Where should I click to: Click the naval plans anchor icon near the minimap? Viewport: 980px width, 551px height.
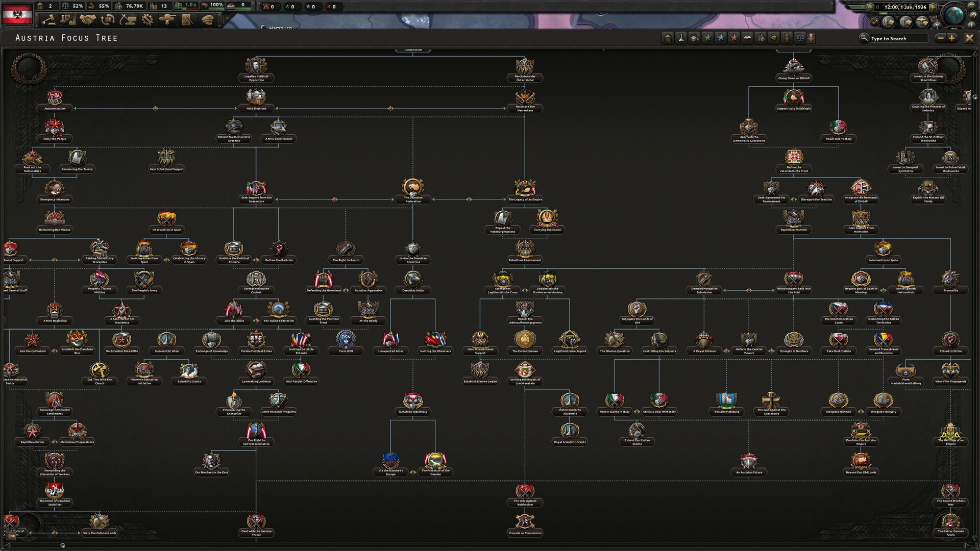904,22
